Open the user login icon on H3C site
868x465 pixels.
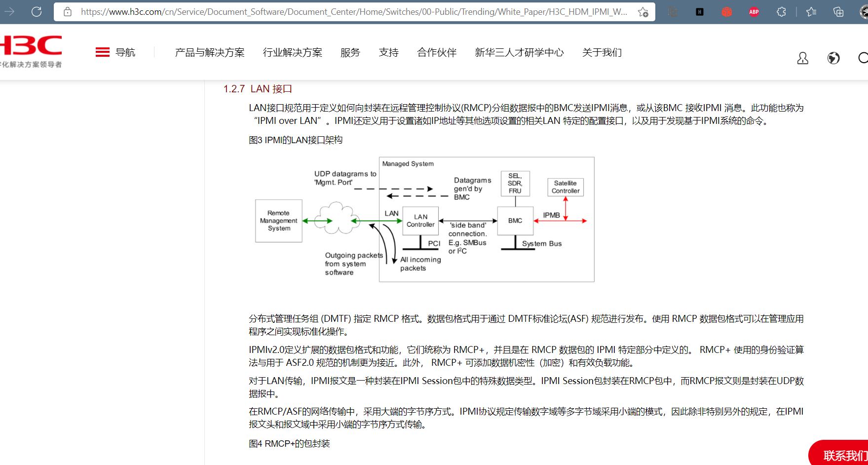(x=802, y=58)
